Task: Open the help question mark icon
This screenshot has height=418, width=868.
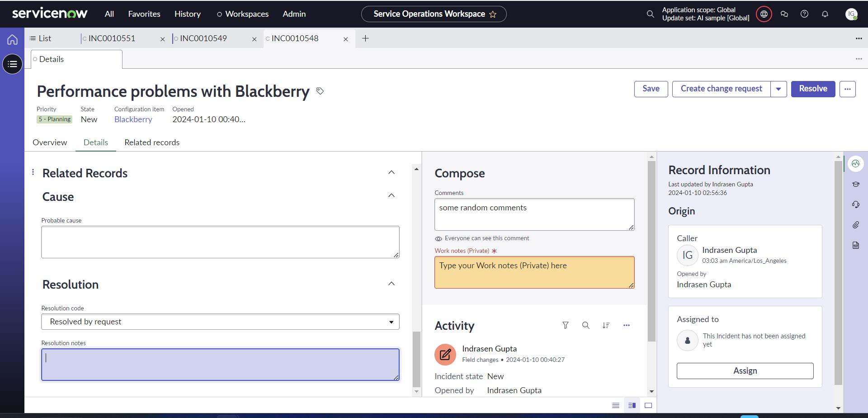Action: pyautogui.click(x=804, y=14)
